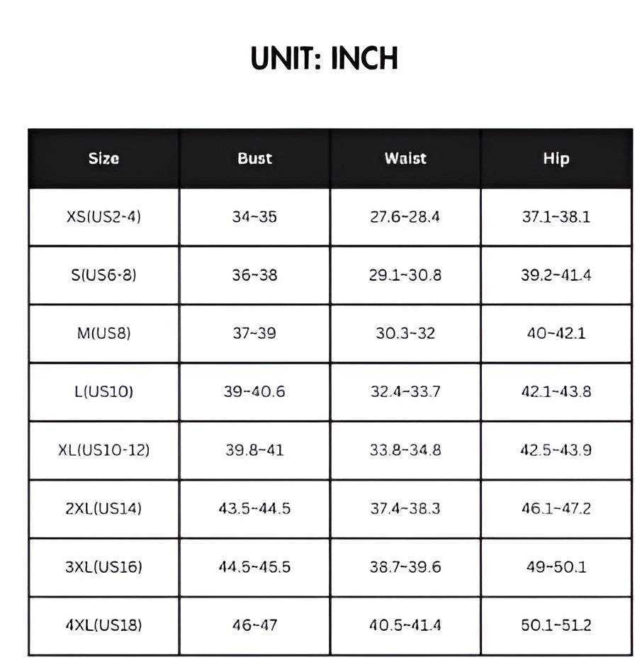Click the S(US6-8) size row label

[103, 275]
